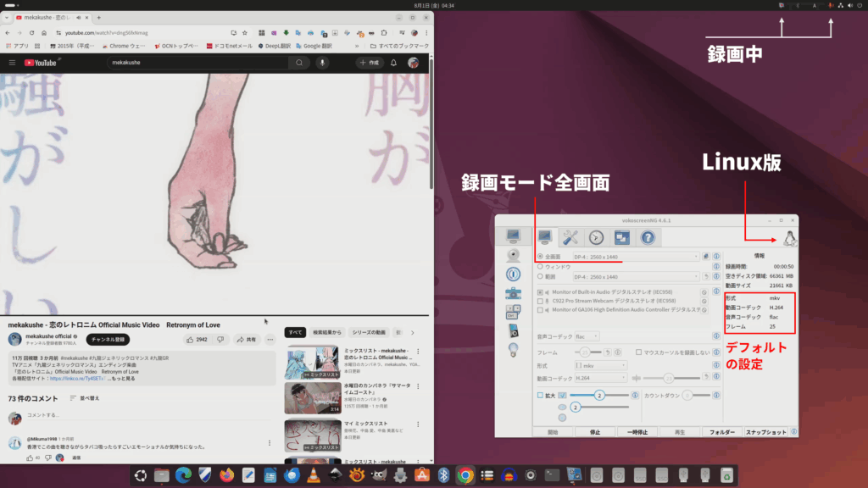Open the timer clock tab in vokoscreenNG

pos(596,238)
